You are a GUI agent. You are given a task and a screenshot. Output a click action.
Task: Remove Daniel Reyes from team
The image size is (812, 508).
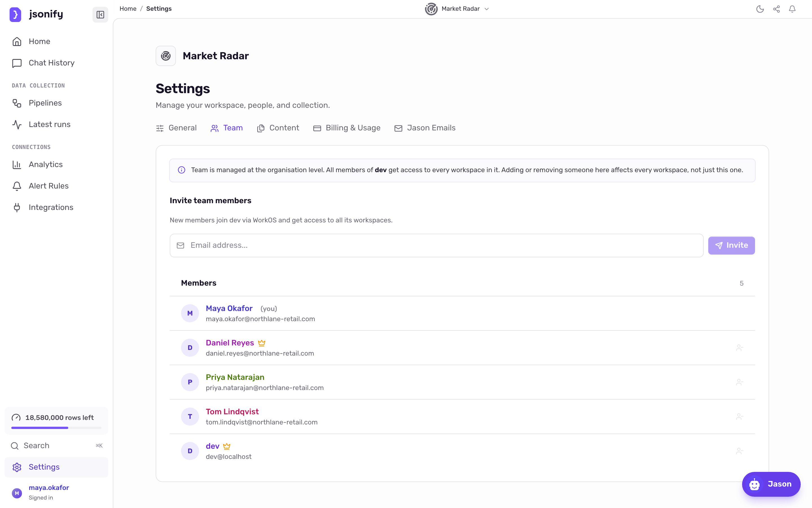point(740,348)
